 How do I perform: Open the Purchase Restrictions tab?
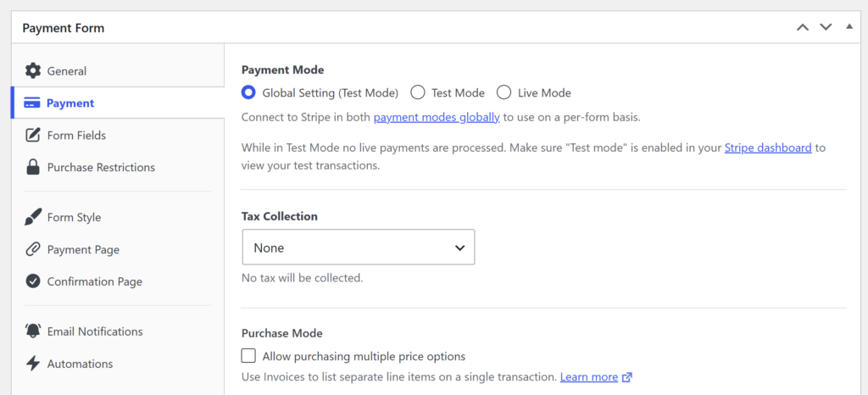(117, 167)
